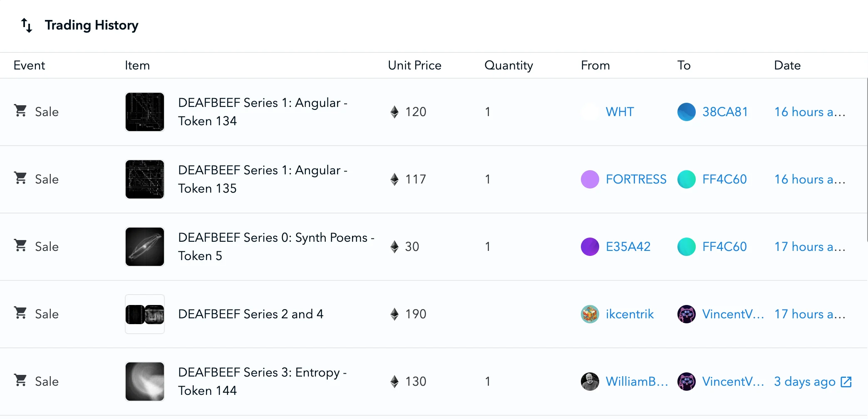
Task: Open the ikcentrik profile link
Action: click(630, 314)
